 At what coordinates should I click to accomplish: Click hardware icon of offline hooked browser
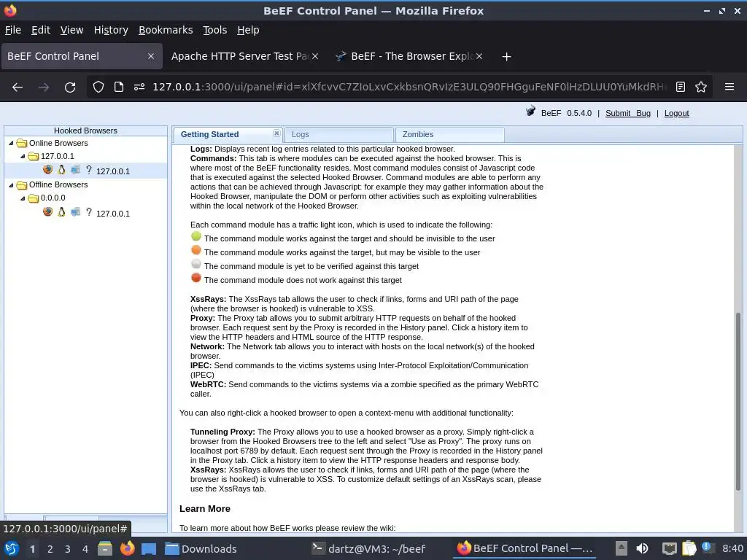[75, 212]
